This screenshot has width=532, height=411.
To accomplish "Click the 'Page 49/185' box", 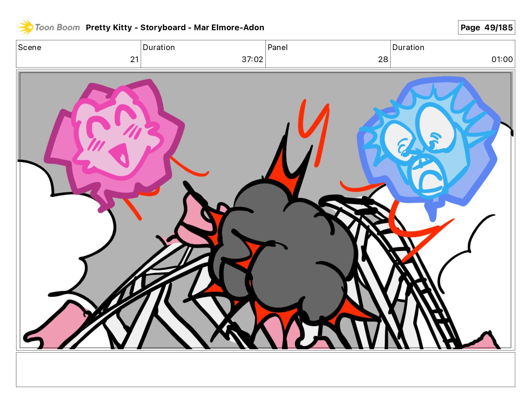I will click(x=486, y=27).
